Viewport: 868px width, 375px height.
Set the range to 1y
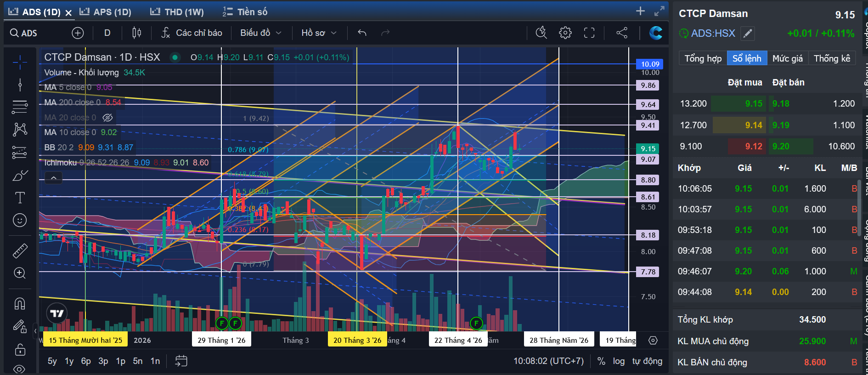(69, 361)
